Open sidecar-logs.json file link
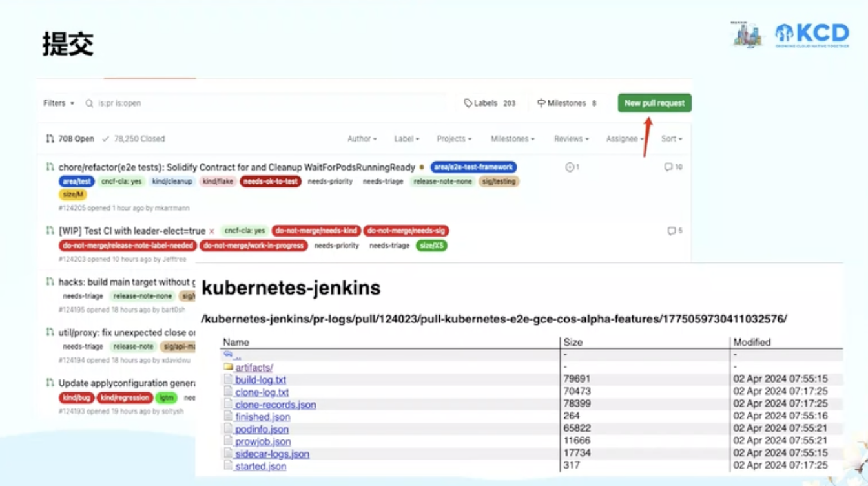The image size is (868, 486). 272,454
